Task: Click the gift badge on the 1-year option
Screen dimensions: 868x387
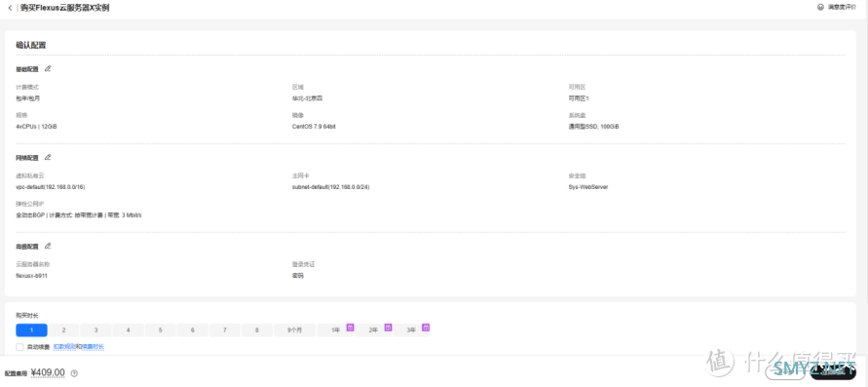Action: (350, 328)
